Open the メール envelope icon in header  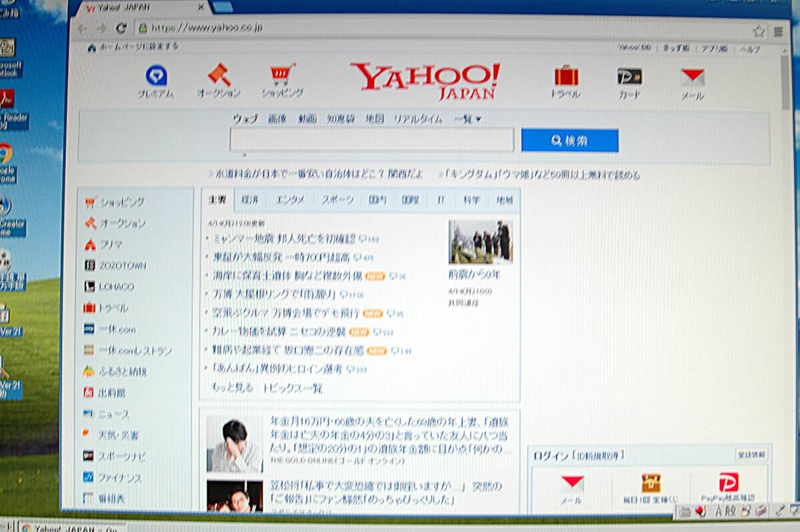[693, 77]
